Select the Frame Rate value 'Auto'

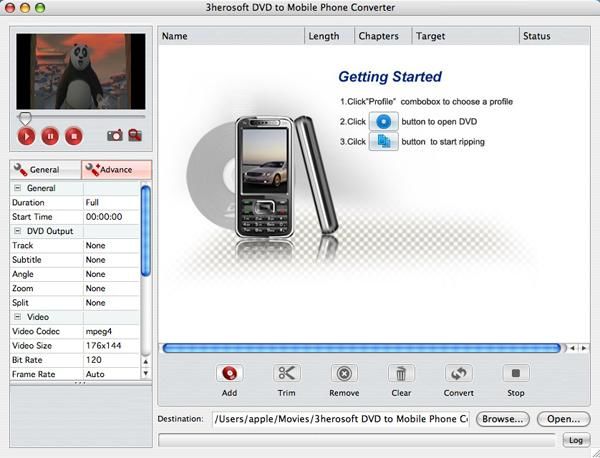click(111, 374)
